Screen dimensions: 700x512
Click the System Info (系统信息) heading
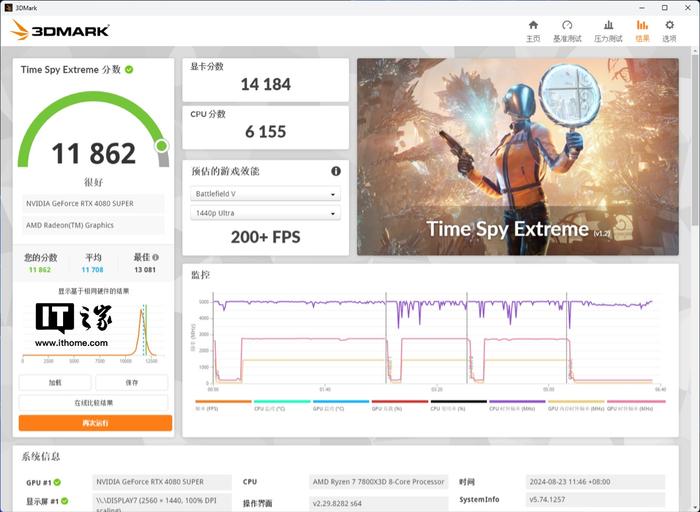41,457
